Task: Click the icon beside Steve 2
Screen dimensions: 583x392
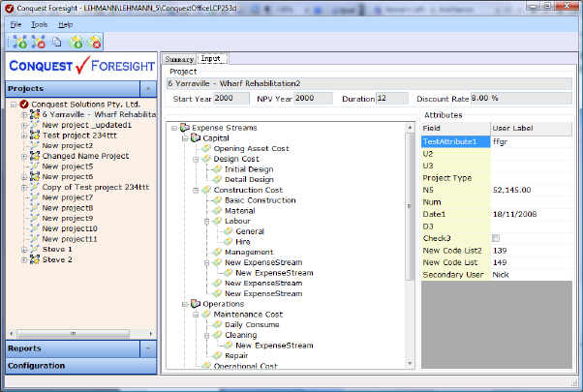Action: (35, 259)
